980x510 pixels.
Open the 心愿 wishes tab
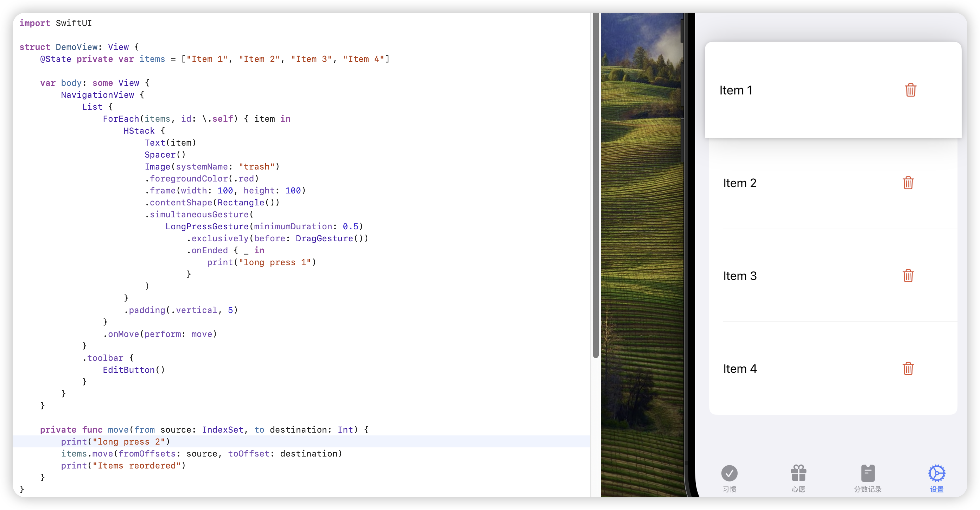tap(798, 478)
